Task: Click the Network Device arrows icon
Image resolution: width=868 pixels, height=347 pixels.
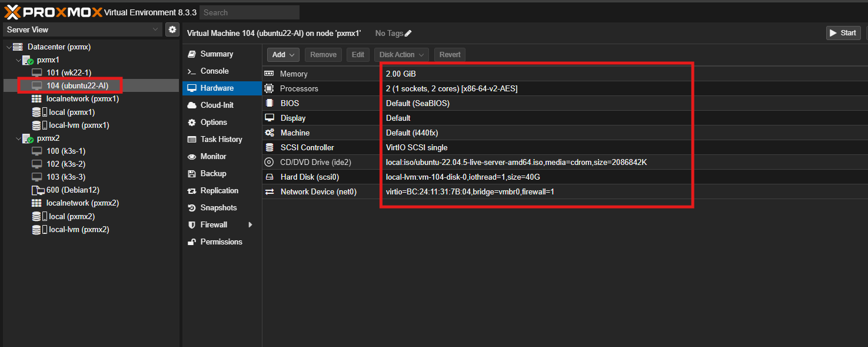Action: 269,191
